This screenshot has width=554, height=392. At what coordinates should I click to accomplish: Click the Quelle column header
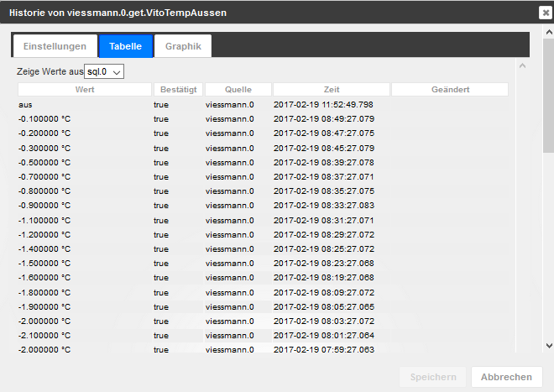coord(238,90)
